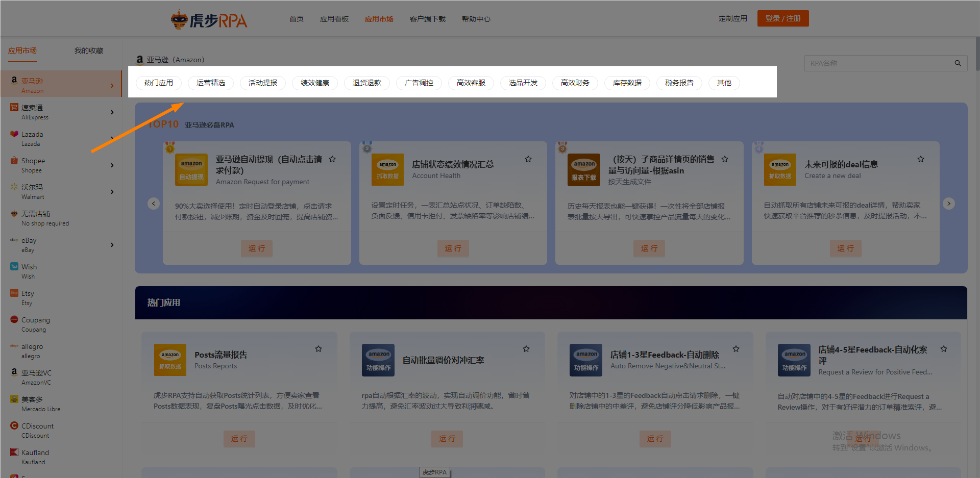Switch to the 我的收藏 tab
The height and width of the screenshot is (478, 980).
coord(89,51)
